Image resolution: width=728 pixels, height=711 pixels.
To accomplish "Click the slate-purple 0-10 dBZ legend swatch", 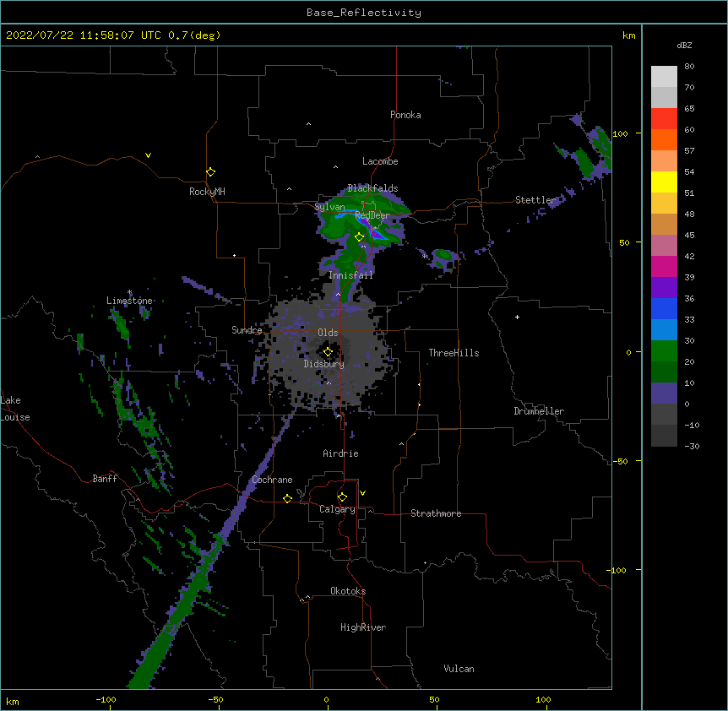I will 664,393.
